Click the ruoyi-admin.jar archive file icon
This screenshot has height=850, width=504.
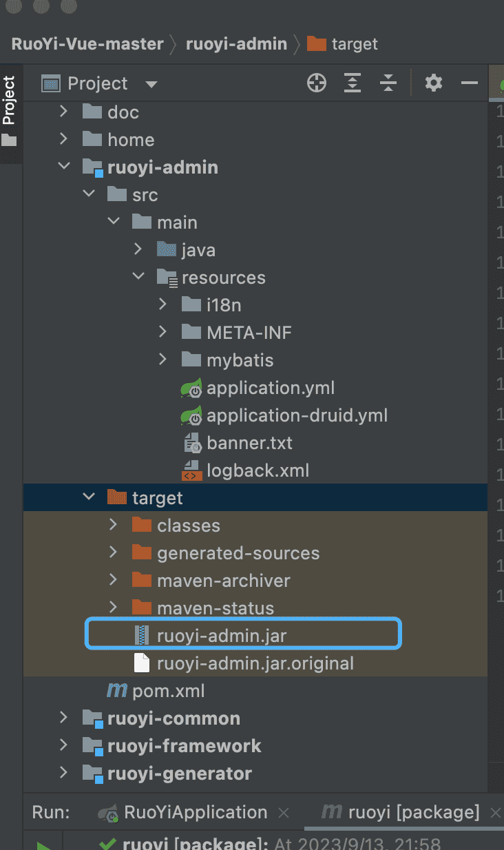tap(142, 636)
